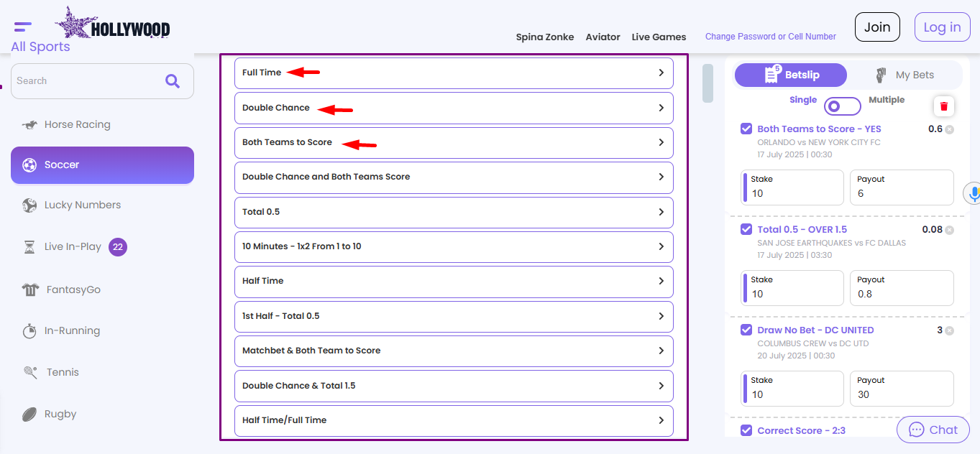Select the FantasyGo trophy icon
Screen dimensions: 980x454
coord(29,289)
